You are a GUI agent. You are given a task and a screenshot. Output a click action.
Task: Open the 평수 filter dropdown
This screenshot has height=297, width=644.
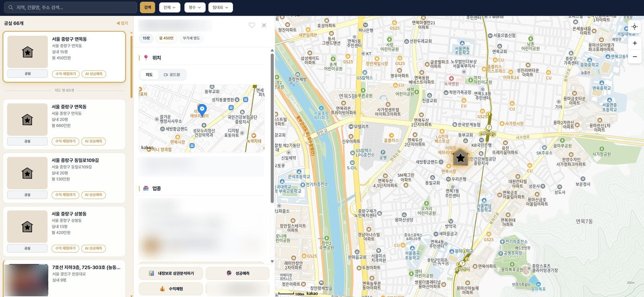click(x=195, y=7)
